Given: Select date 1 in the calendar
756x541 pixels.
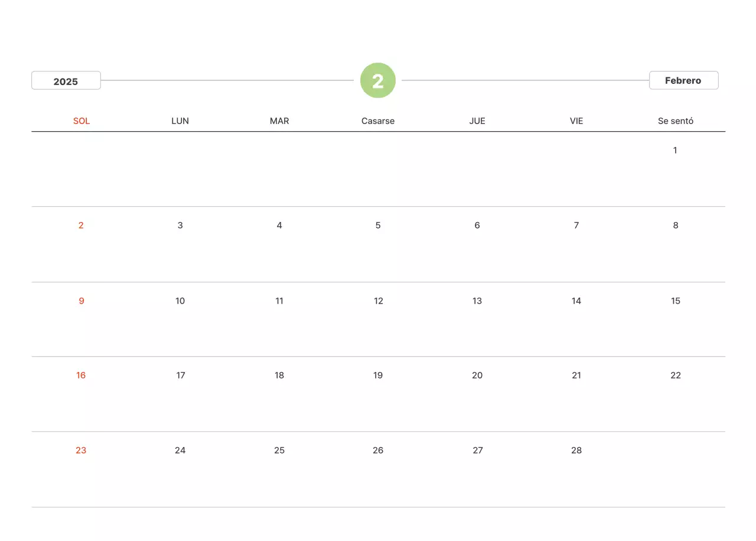Looking at the screenshot, I should click(x=675, y=151).
